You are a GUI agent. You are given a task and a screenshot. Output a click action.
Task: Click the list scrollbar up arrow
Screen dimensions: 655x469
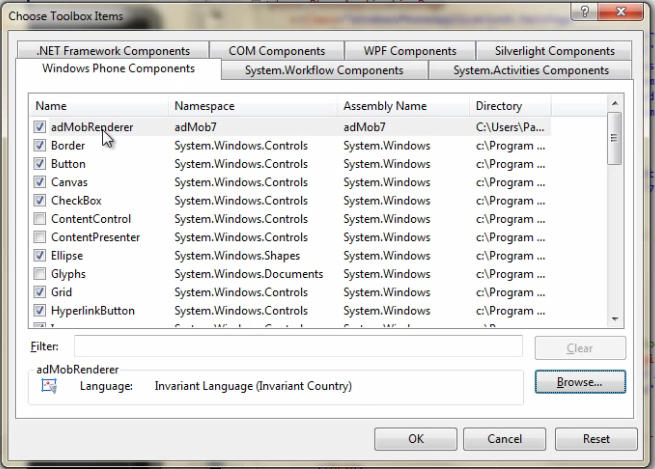tap(614, 103)
